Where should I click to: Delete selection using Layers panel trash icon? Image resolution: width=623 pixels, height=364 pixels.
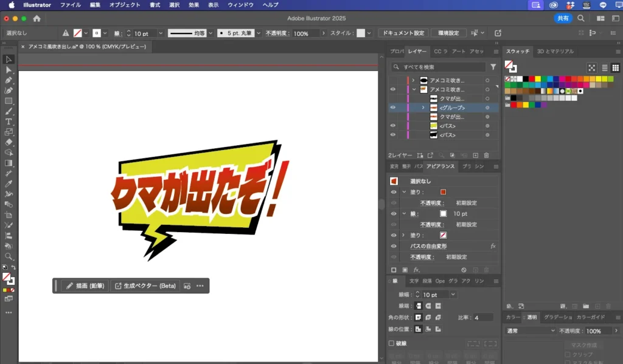486,156
